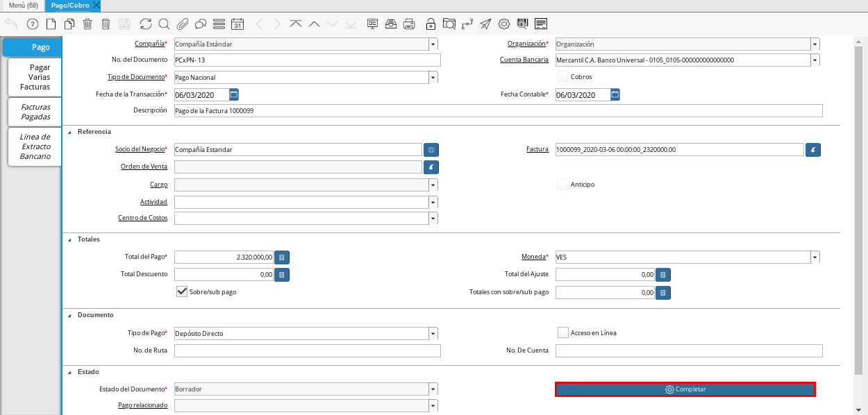Enable the Cobros checkbox
Image resolution: width=868 pixels, height=415 pixels.
563,76
